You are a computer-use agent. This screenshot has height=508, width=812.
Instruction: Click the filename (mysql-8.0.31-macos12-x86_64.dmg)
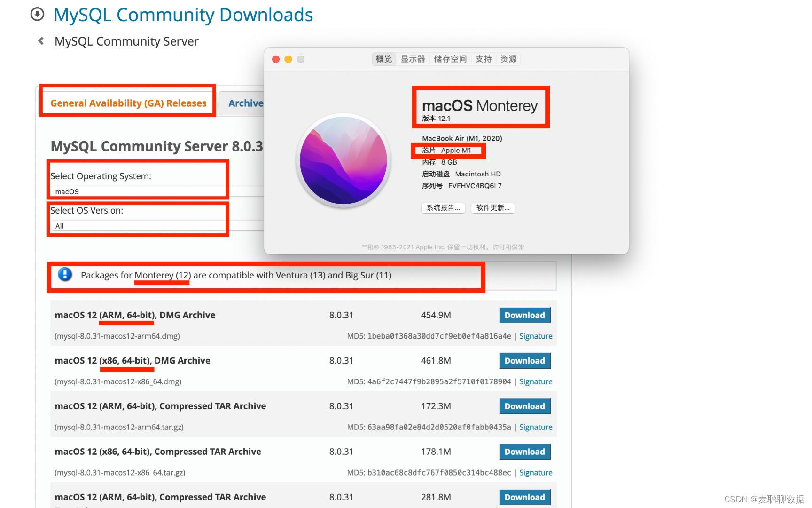click(118, 381)
